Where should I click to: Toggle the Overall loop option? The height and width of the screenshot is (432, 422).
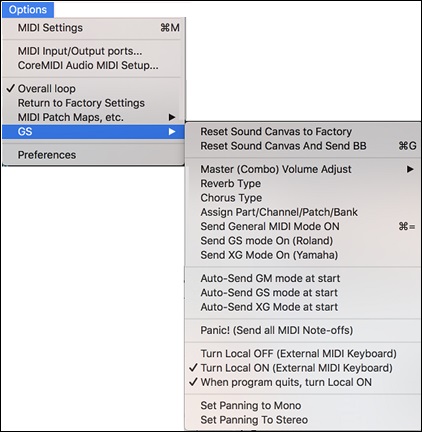pos(94,89)
